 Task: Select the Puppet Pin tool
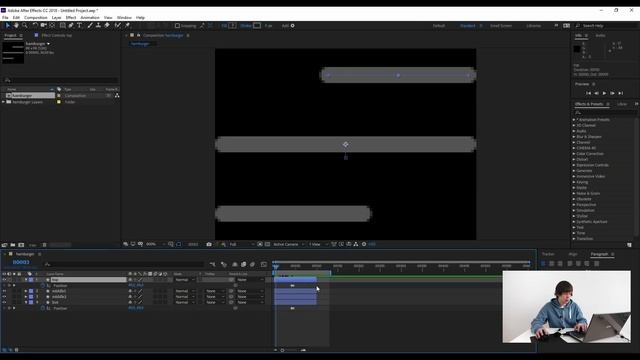(x=127, y=25)
